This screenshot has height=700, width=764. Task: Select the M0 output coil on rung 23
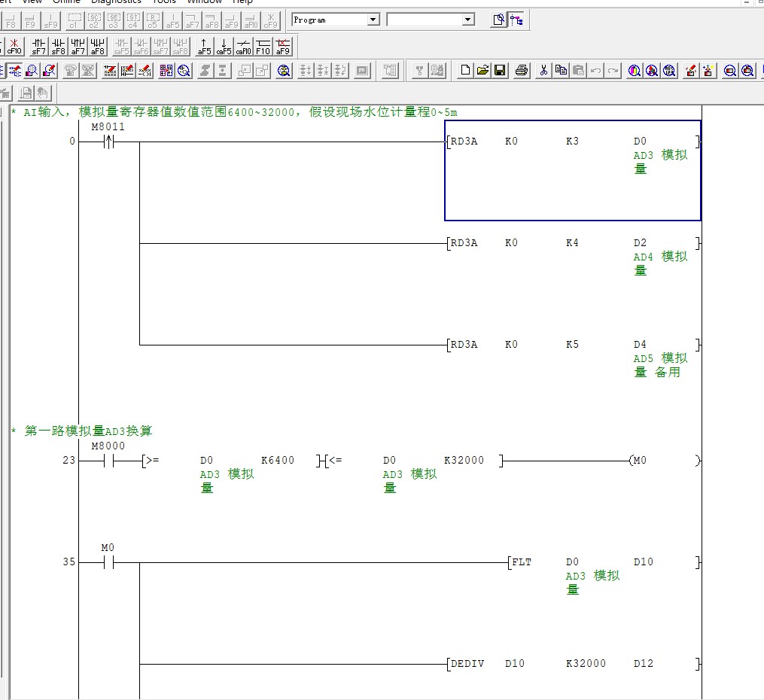[640, 461]
